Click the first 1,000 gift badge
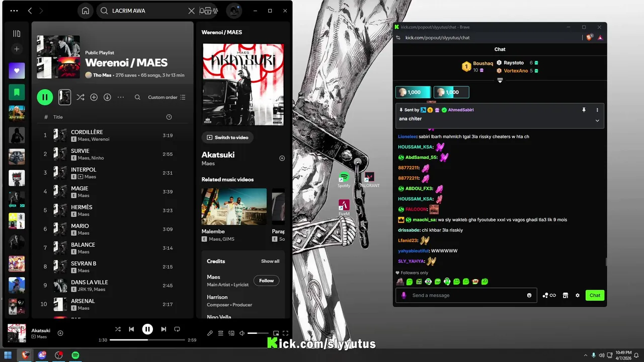 (x=413, y=92)
